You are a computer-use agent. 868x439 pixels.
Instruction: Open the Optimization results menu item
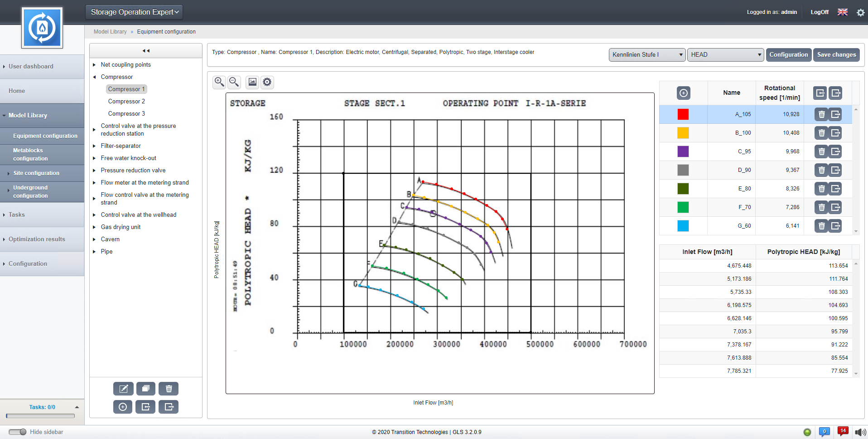tap(37, 239)
